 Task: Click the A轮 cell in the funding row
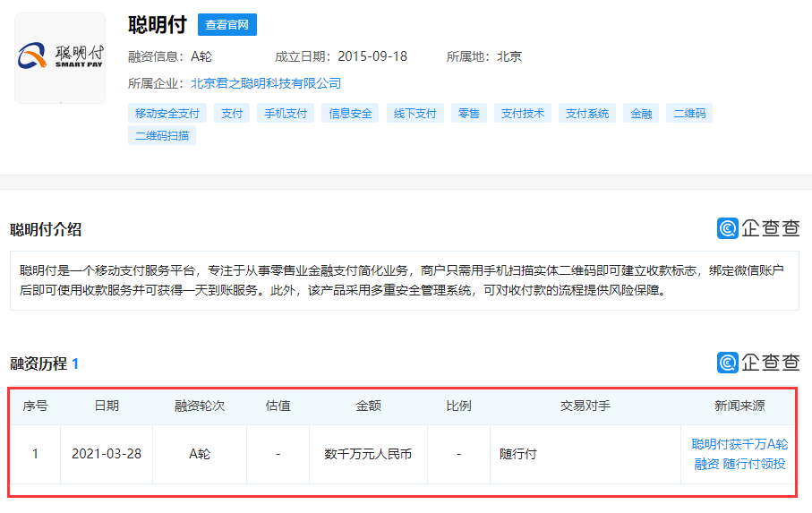(200, 454)
